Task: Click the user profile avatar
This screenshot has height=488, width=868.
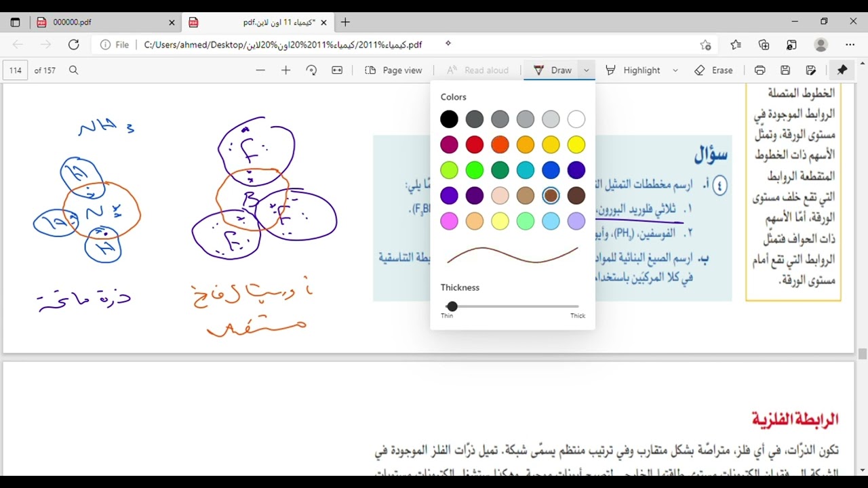Action: [821, 45]
